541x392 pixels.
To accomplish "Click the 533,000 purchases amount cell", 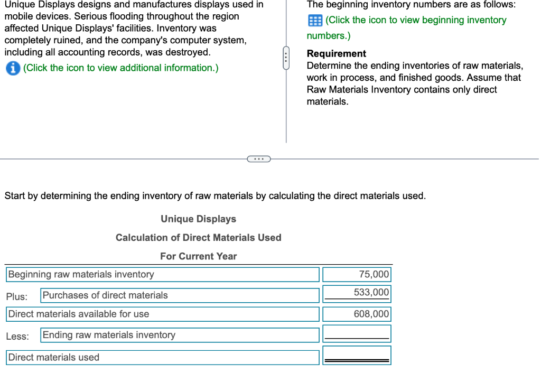I will point(357,293).
